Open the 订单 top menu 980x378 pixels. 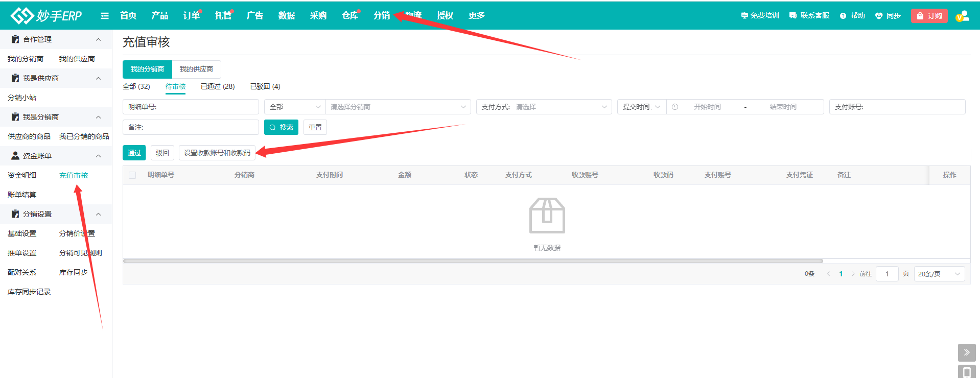(192, 16)
